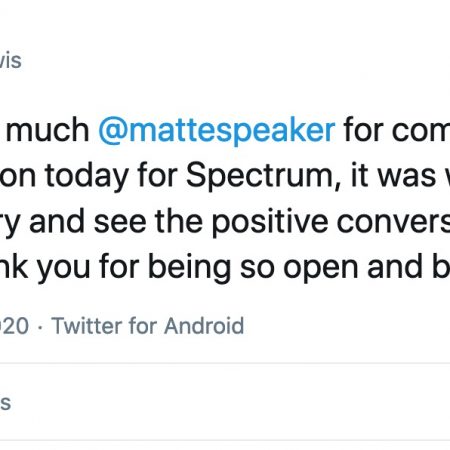Click the word 'much' before the mention
The image size is (450, 450).
[48, 130]
